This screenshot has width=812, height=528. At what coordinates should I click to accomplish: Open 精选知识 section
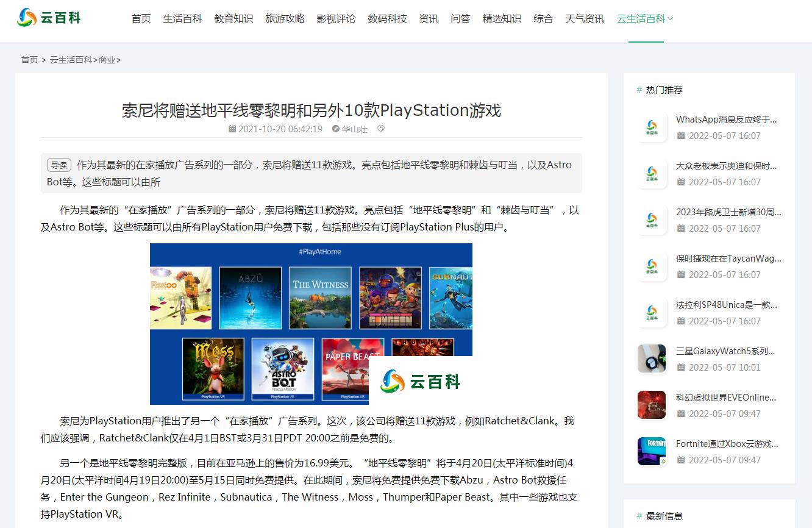coord(502,19)
